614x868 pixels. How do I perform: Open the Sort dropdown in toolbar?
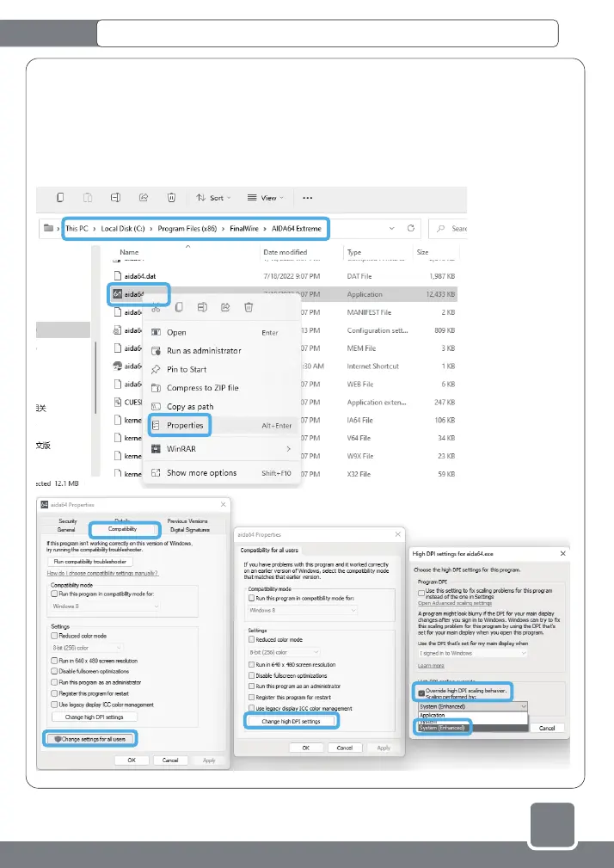[x=213, y=198]
